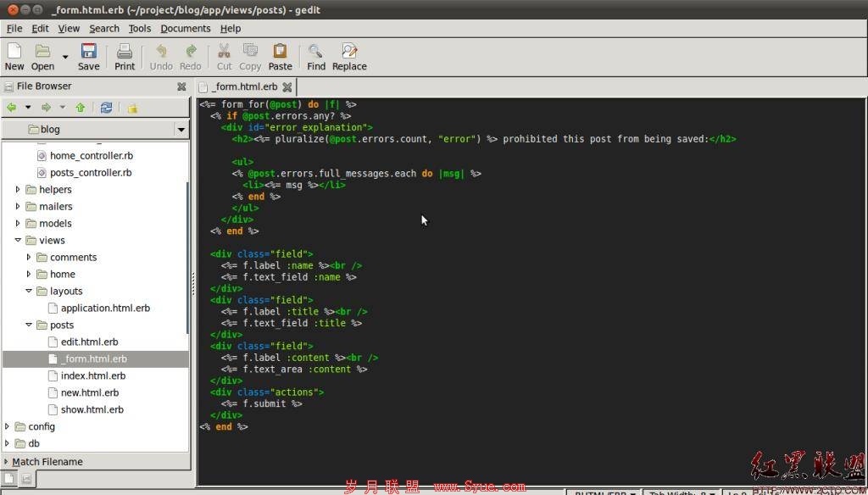Open the Edit menu
868x495 pixels.
click(x=40, y=28)
